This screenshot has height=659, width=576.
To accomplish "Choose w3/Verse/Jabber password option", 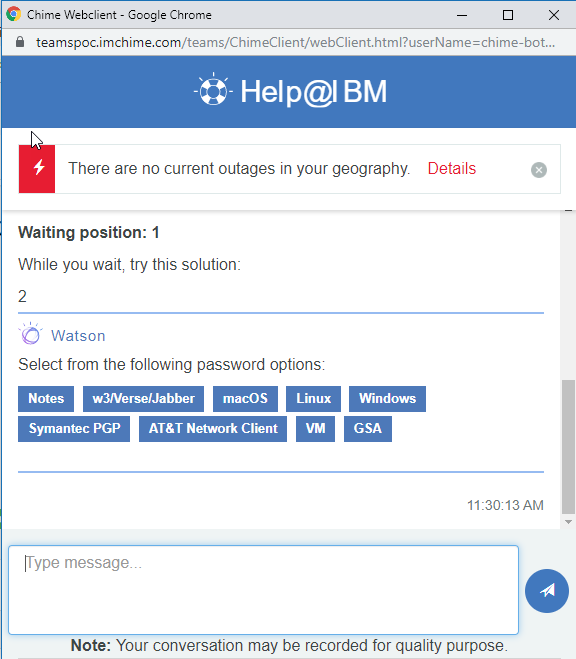I will (x=143, y=399).
